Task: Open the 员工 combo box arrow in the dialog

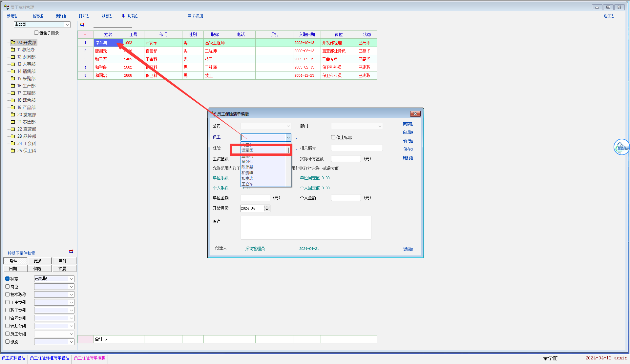Action: coord(288,137)
